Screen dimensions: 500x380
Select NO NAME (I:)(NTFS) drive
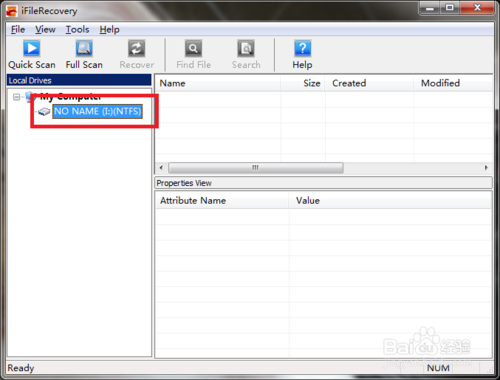pos(97,111)
